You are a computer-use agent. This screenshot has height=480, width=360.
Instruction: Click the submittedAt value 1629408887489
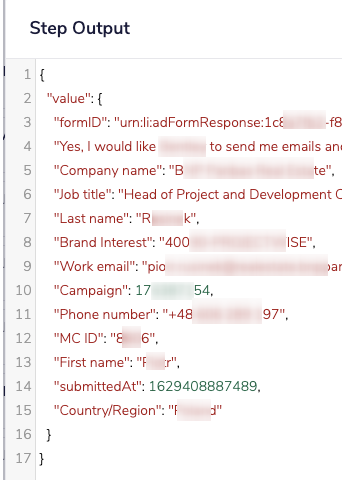[x=203, y=386]
